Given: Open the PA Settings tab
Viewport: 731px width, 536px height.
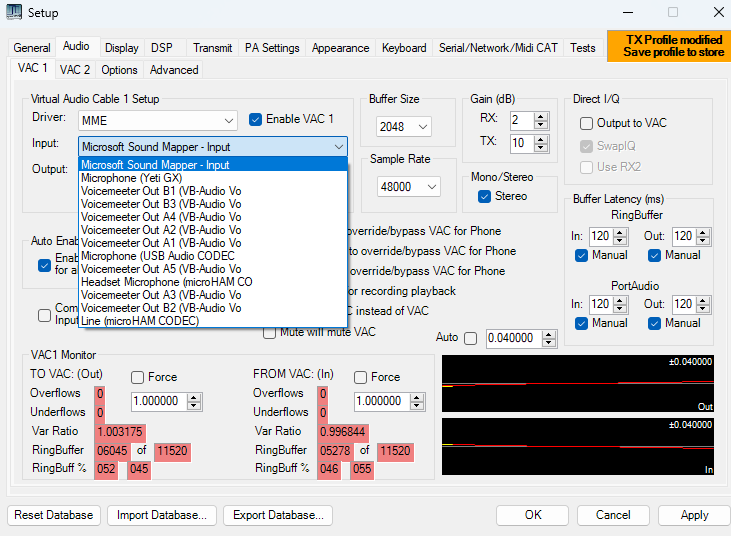Looking at the screenshot, I should [x=272, y=48].
